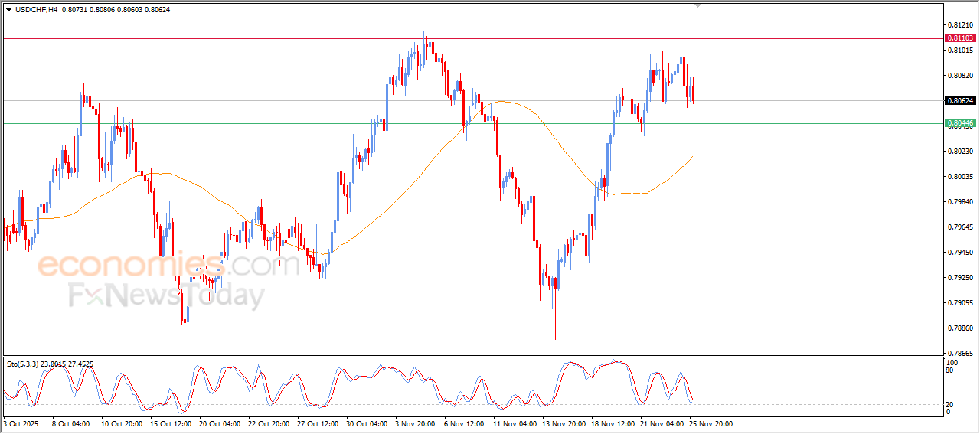Click the 0.81210 price axis label
980x434 pixels.
pos(959,25)
